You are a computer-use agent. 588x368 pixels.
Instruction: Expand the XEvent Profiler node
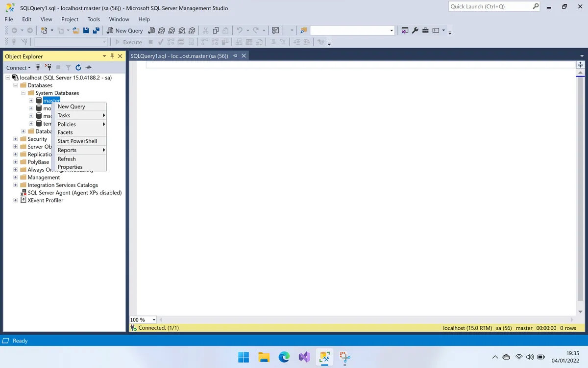pos(16,200)
